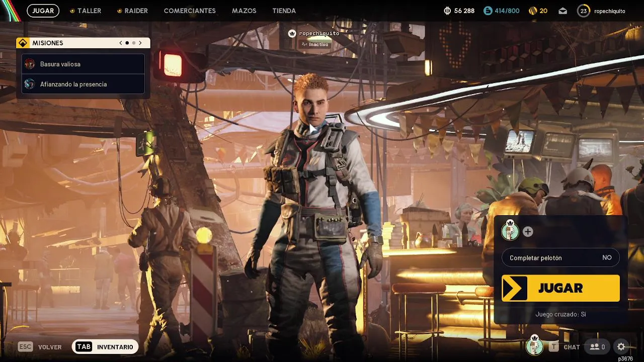
Task: Toggle Completar pelotón option
Action: pyautogui.click(x=560, y=257)
